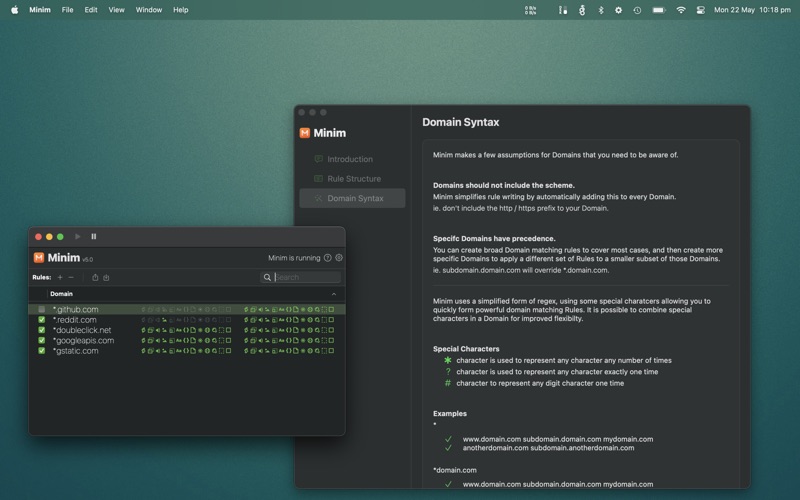This screenshot has height=500, width=800.
Task: Click the v5.0 version label
Action: (87, 259)
